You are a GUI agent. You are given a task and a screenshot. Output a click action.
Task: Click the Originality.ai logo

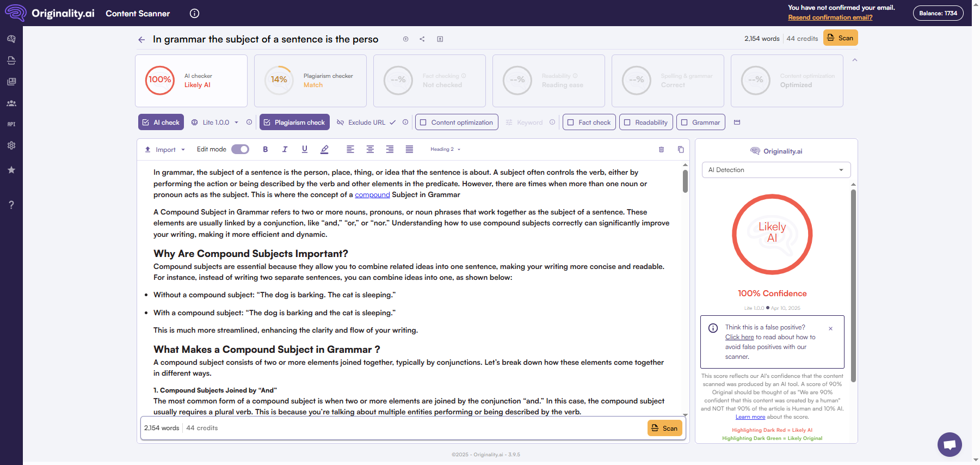tap(50, 13)
